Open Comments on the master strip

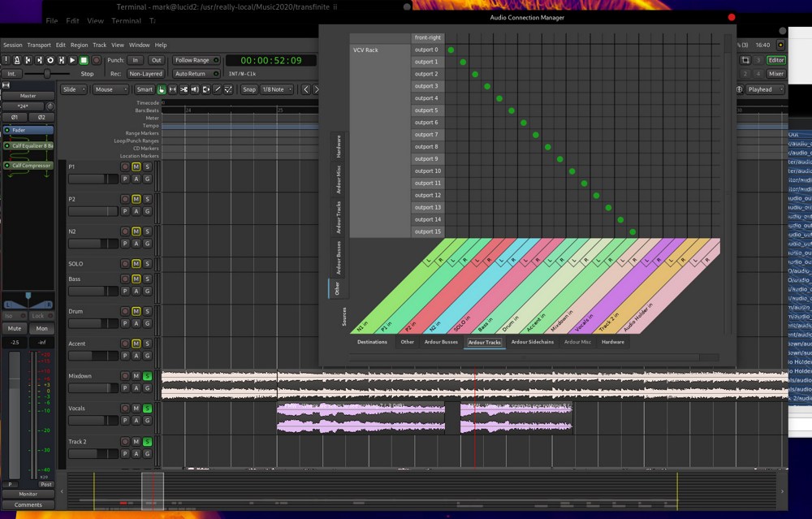(28, 505)
